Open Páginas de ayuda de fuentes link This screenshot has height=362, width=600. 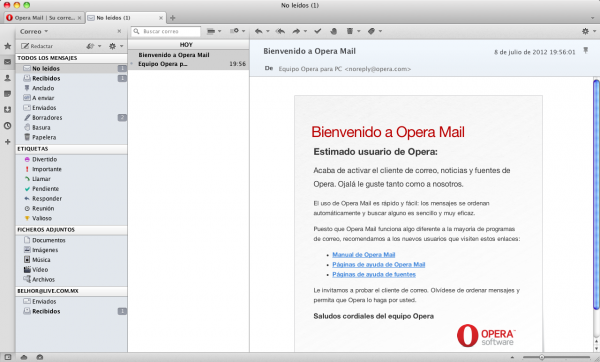374,274
